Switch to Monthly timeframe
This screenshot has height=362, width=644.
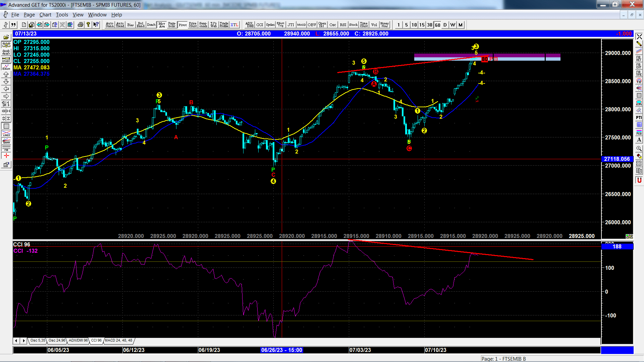461,25
